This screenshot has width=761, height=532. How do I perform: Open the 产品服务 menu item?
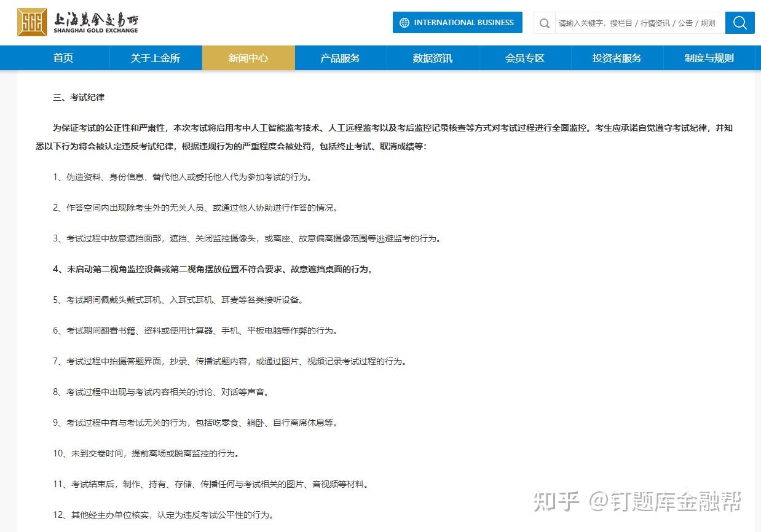tap(341, 57)
